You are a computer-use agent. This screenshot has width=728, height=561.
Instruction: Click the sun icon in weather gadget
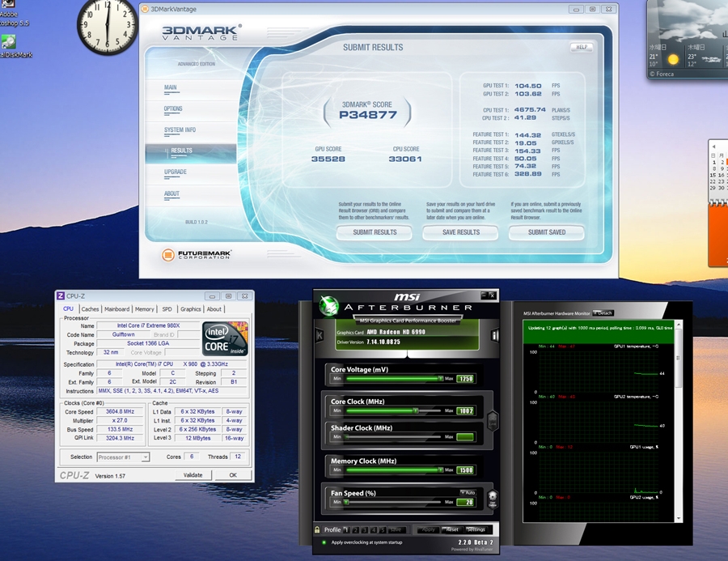(673, 59)
